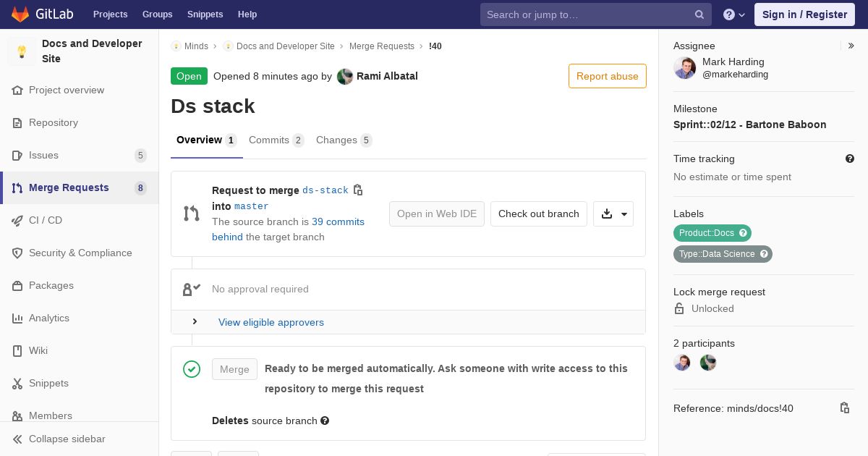The image size is (868, 456).
Task: Open Help in top navigation
Action: (247, 14)
